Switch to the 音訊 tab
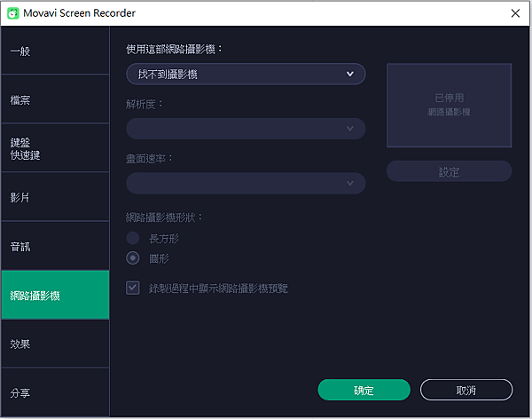The width and height of the screenshot is (532, 419). [55, 246]
